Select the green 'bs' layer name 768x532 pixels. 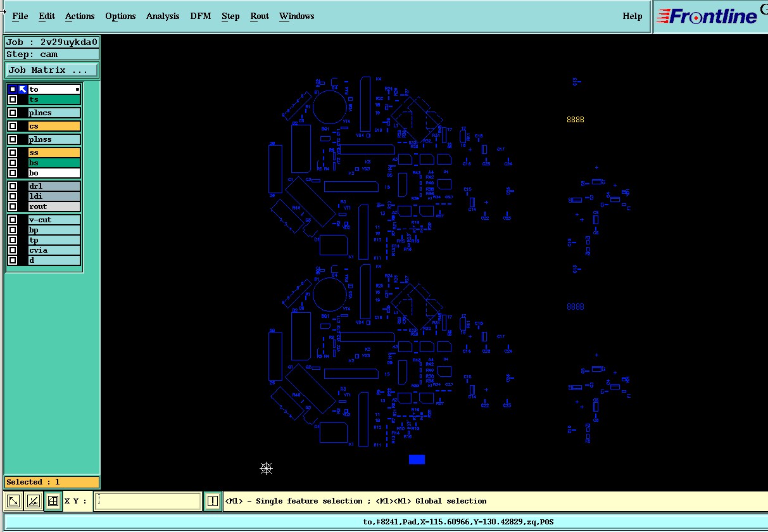coord(54,163)
